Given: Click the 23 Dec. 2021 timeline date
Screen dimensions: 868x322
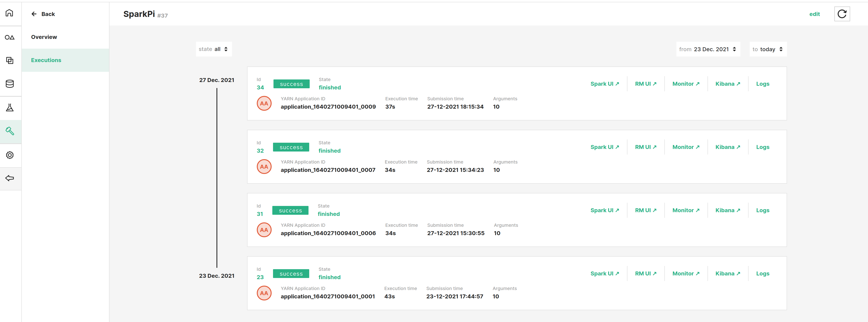Looking at the screenshot, I should [x=217, y=276].
